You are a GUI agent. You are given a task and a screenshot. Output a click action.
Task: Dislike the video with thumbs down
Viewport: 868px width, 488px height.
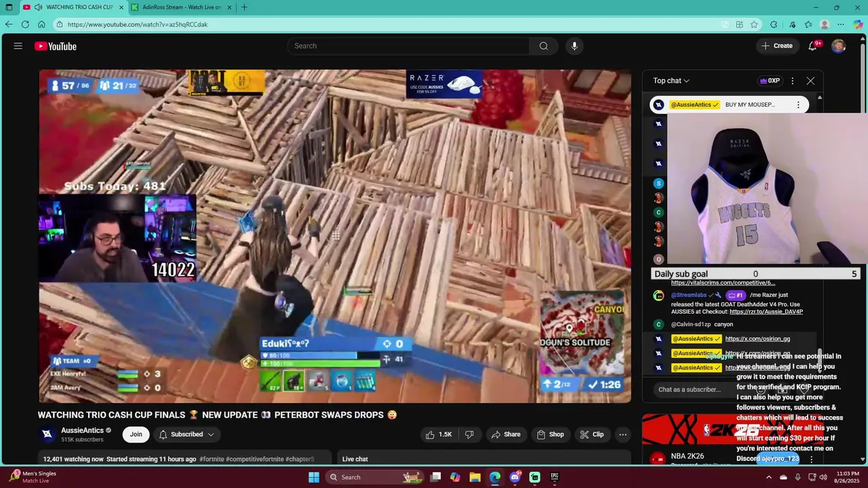[x=469, y=434]
